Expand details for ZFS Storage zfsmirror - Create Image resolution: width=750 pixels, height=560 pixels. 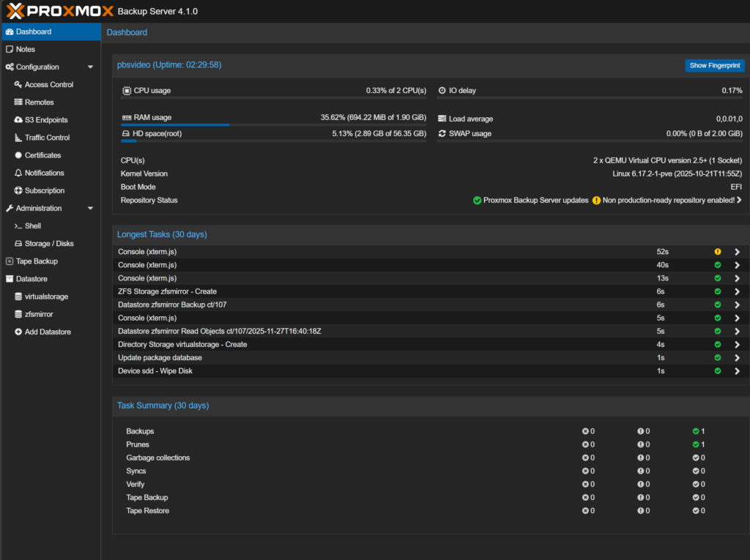click(x=737, y=291)
